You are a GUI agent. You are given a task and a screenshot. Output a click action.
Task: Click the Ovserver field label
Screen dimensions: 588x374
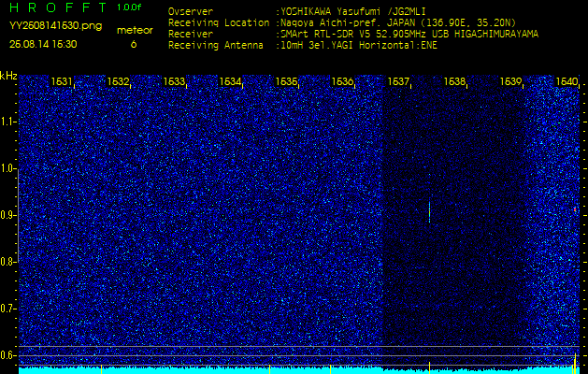coord(191,11)
